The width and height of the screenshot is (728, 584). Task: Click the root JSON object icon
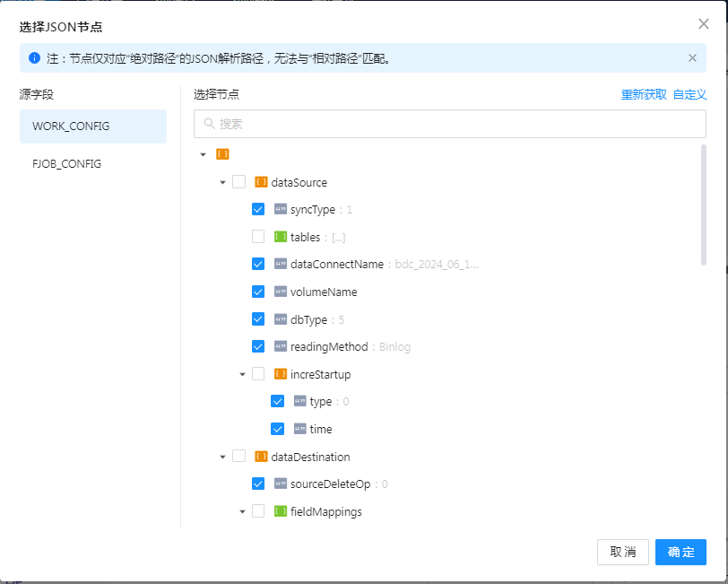click(x=222, y=154)
